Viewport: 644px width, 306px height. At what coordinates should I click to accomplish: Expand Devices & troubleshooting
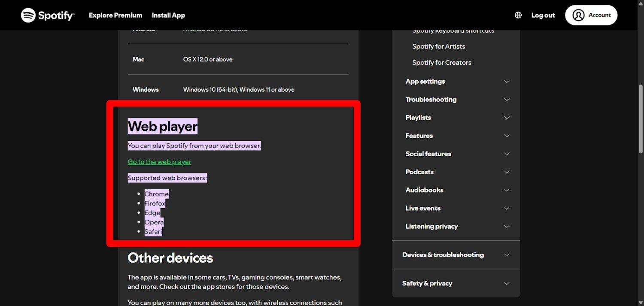[443, 254]
